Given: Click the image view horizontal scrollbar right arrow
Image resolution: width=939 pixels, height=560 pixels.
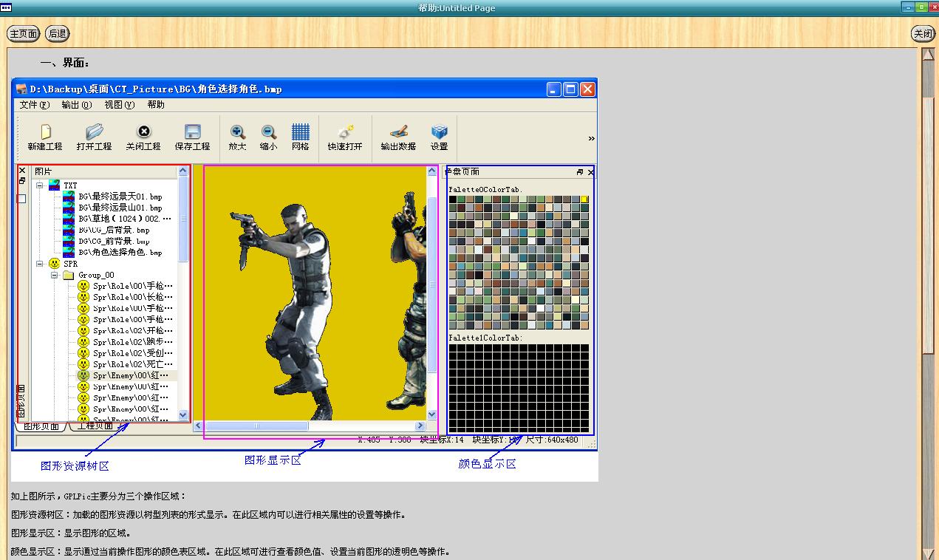Looking at the screenshot, I should click(420, 426).
